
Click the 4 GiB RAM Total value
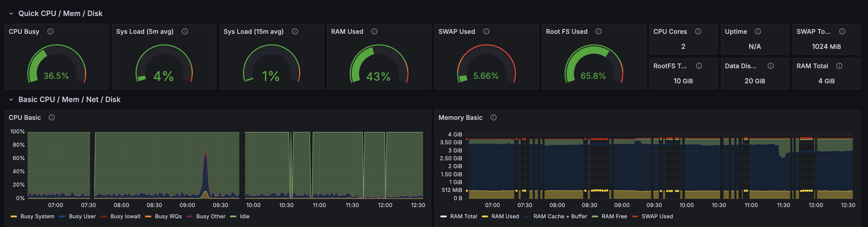pyautogui.click(x=826, y=81)
